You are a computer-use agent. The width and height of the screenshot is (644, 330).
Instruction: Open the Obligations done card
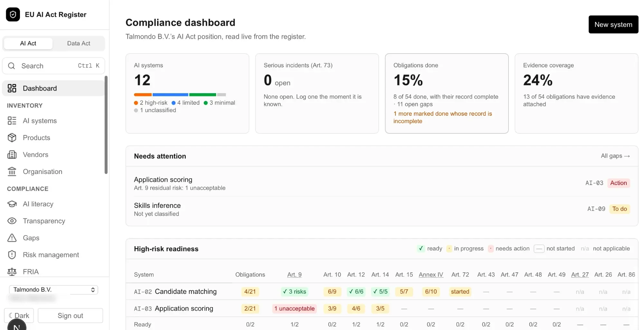[x=447, y=93]
